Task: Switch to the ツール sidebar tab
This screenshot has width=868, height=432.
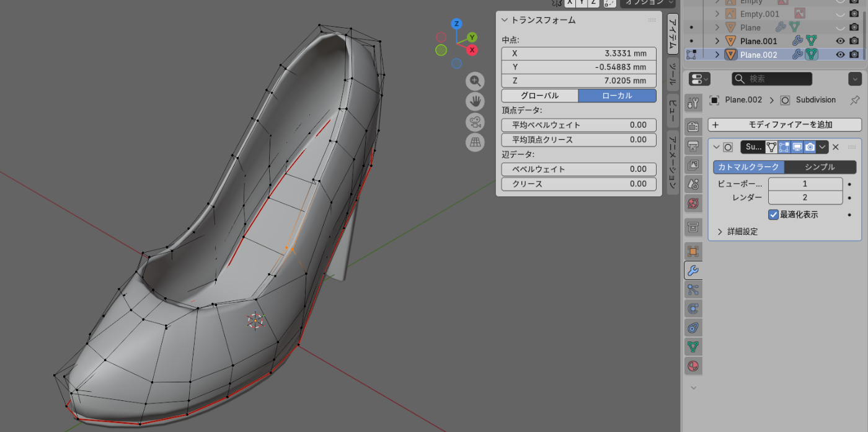Action: pos(672,74)
